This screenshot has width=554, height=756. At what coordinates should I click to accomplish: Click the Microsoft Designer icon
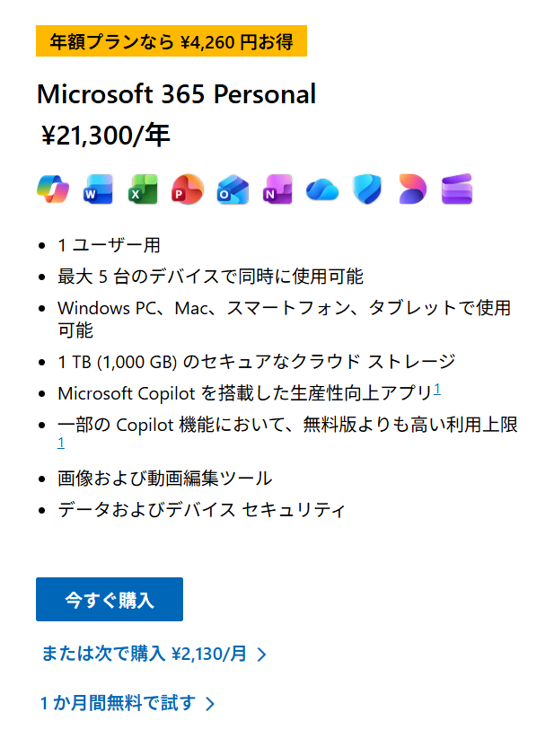pyautogui.click(x=412, y=189)
